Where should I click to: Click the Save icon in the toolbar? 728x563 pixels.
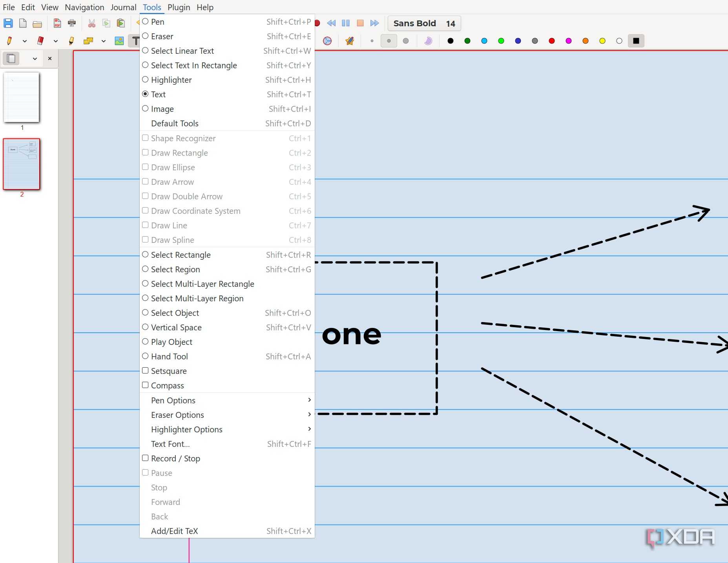[x=8, y=23]
